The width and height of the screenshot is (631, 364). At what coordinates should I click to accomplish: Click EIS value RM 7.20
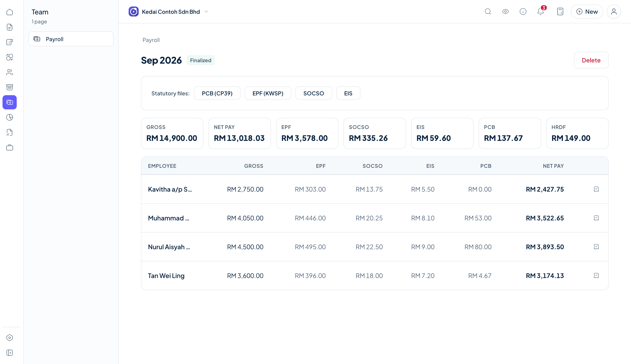coord(423,276)
